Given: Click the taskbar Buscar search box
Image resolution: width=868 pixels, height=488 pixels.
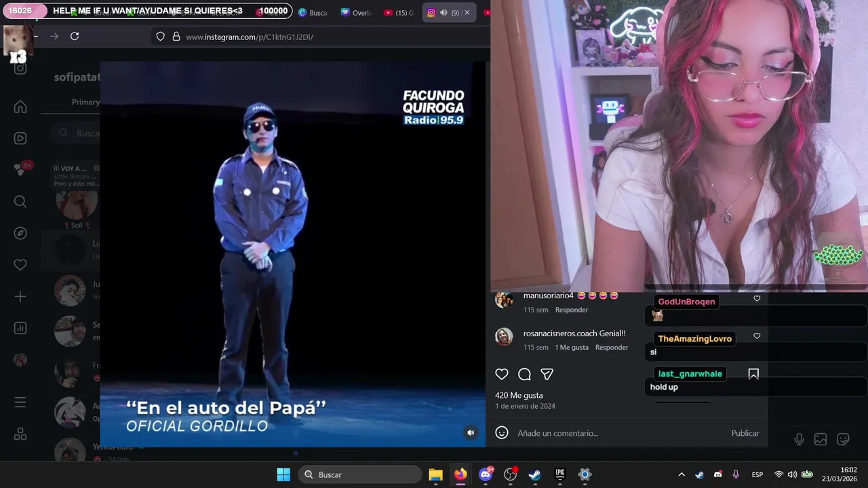Looking at the screenshot, I should tap(360, 474).
